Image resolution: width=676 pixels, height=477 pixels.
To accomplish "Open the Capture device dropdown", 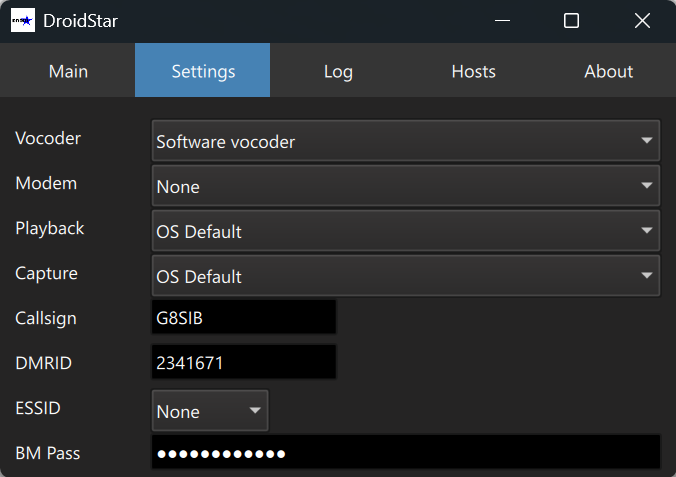I will 405,276.
